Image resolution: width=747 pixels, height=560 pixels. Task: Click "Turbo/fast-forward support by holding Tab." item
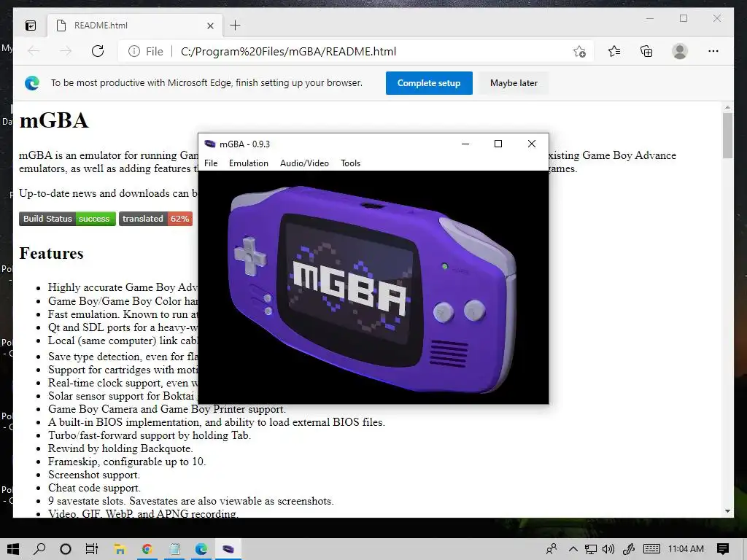pyautogui.click(x=149, y=435)
